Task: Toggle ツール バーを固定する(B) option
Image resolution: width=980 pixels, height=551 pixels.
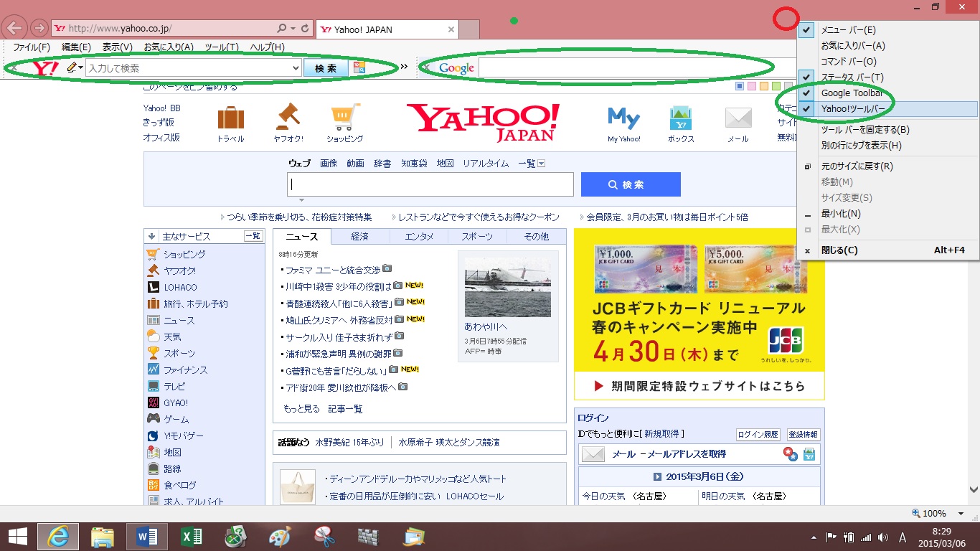Action: (887, 130)
